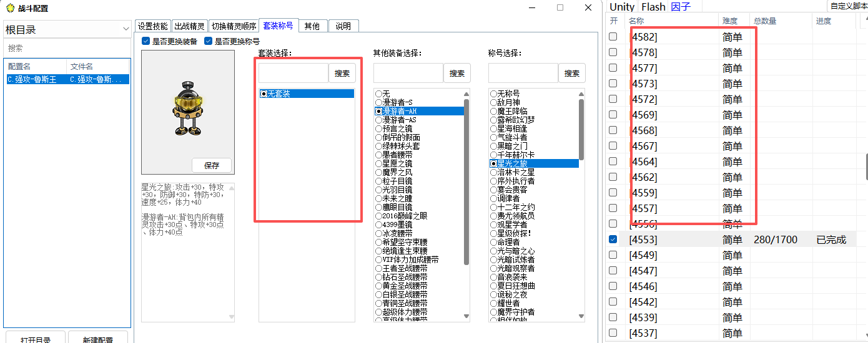Switch to the Flash tab
Viewport: 868px width, 343px height.
653,7
